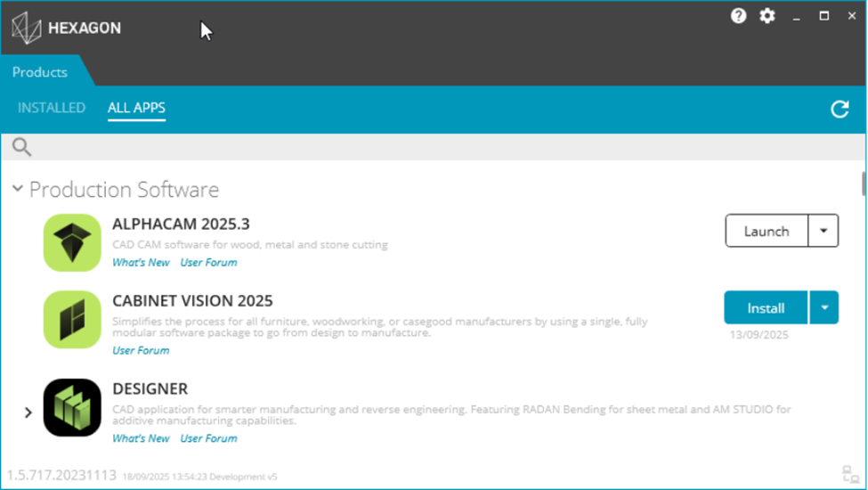This screenshot has height=490, width=868.
Task: Select the ALL APPS tab
Action: (x=136, y=108)
